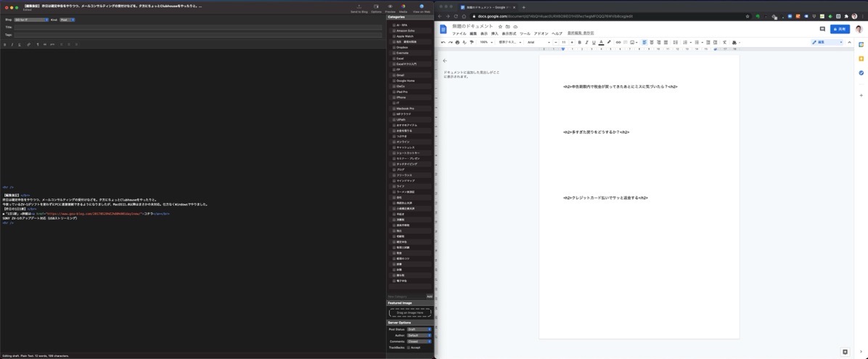The width and height of the screenshot is (868, 359).
Task: Open Chrome extensions puzzle icon
Action: [x=846, y=16]
